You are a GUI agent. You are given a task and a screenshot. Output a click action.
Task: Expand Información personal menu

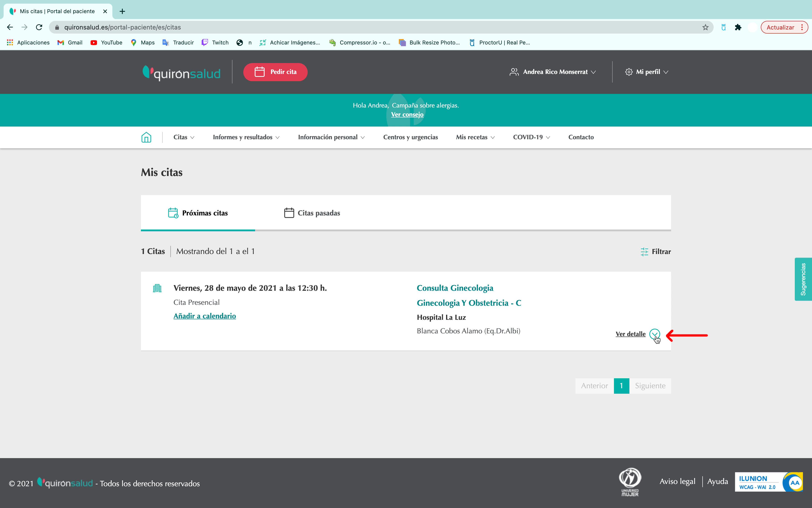(x=331, y=137)
